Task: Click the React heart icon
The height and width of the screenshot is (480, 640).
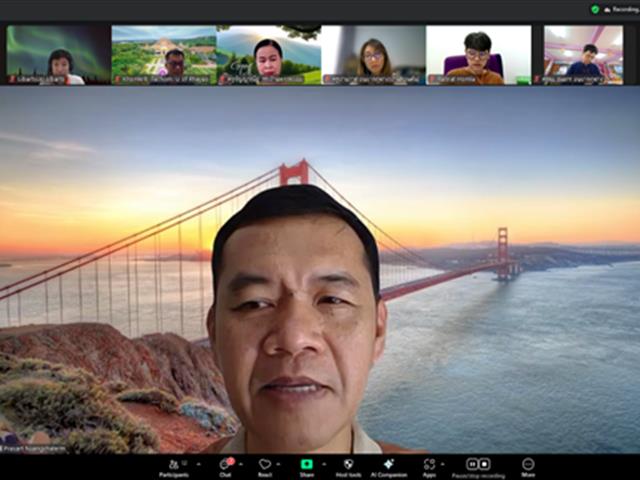Action: click(x=264, y=466)
